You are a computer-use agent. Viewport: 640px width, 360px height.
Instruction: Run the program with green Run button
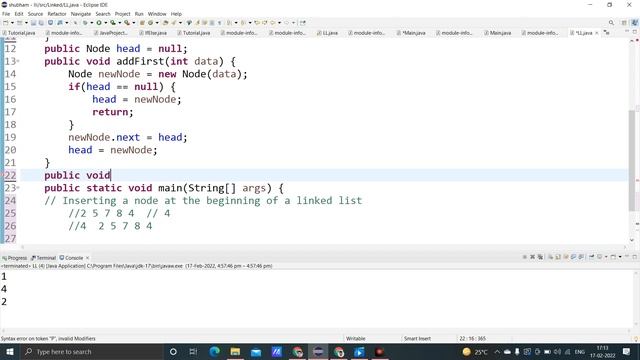[99, 23]
